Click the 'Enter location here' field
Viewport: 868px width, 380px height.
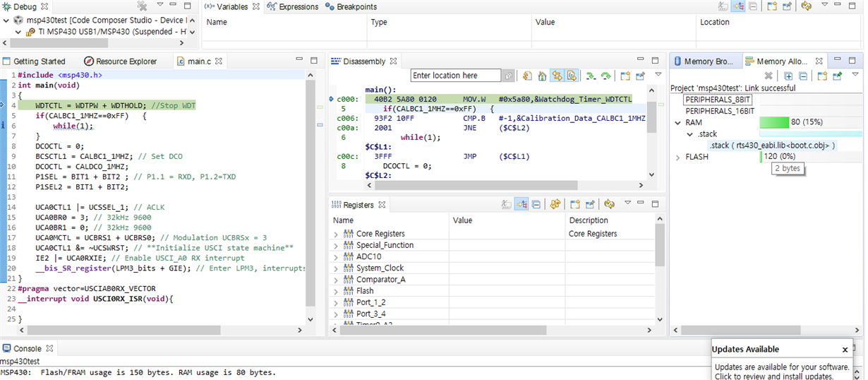click(455, 76)
